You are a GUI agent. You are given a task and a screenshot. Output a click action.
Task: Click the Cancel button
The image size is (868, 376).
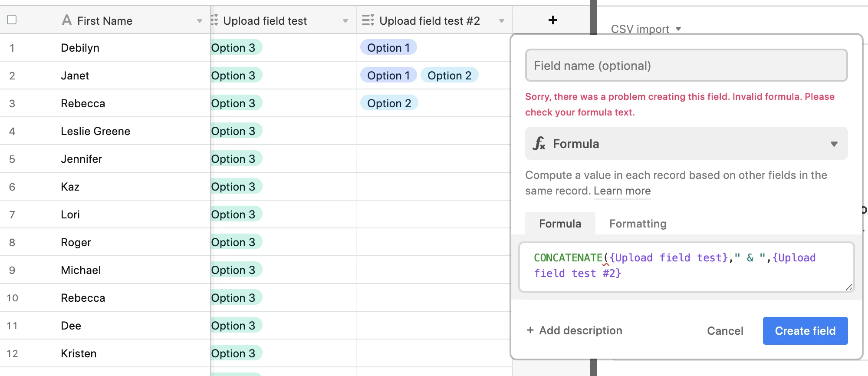(x=725, y=331)
